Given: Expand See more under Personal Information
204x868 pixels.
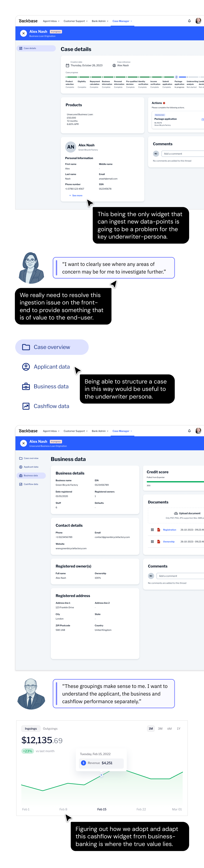Looking at the screenshot, I should (76, 195).
